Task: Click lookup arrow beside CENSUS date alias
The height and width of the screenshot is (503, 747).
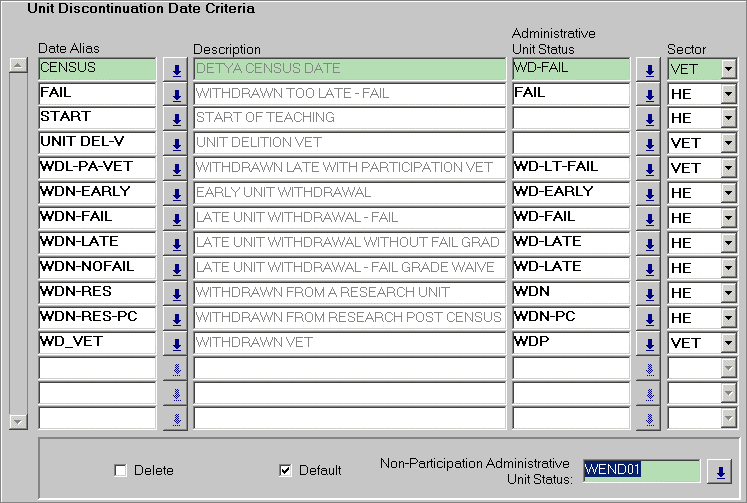Action: coord(176,69)
